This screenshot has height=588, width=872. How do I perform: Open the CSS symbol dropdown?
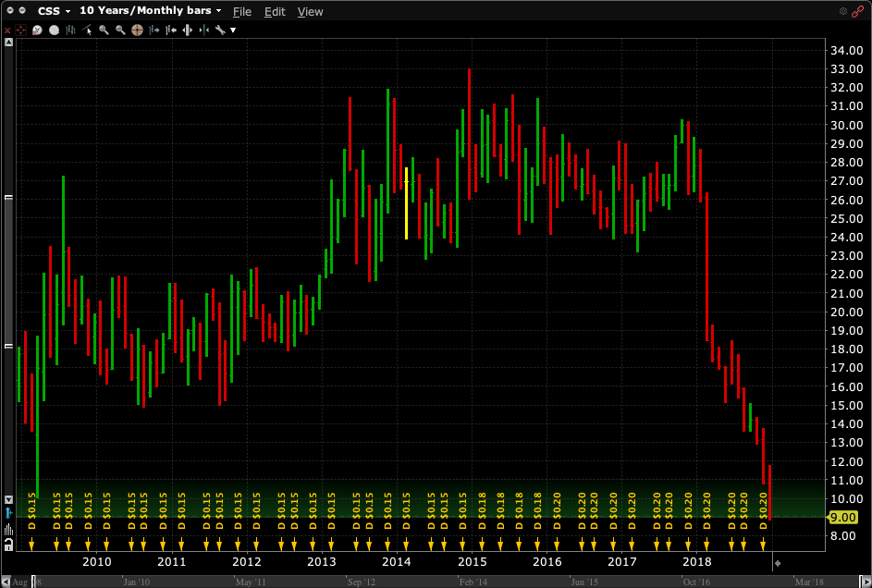pyautogui.click(x=54, y=11)
